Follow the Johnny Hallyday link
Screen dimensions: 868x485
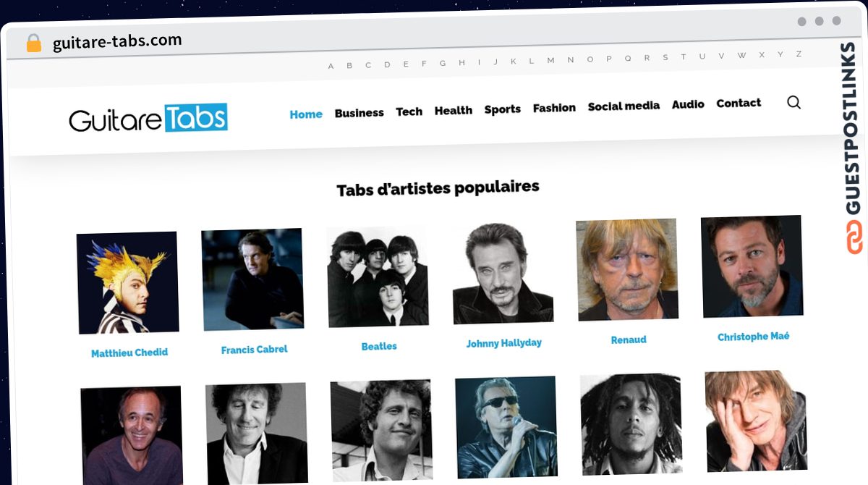click(x=503, y=343)
